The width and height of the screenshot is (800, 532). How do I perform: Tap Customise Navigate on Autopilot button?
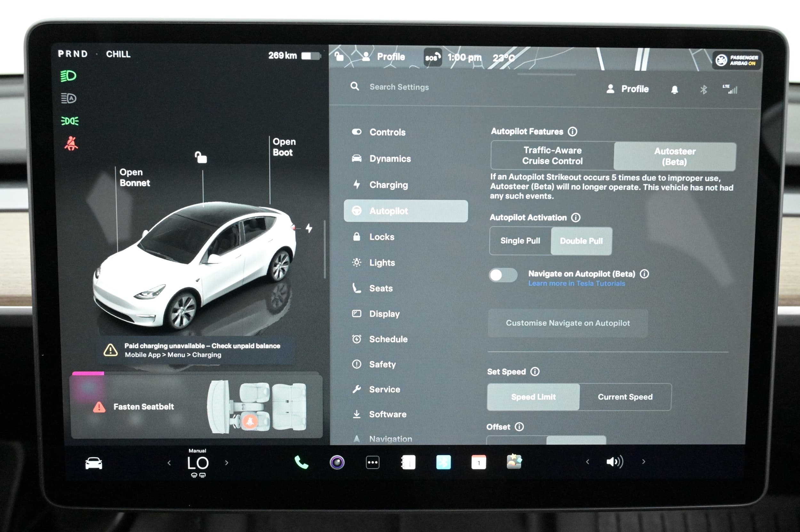[x=567, y=323]
